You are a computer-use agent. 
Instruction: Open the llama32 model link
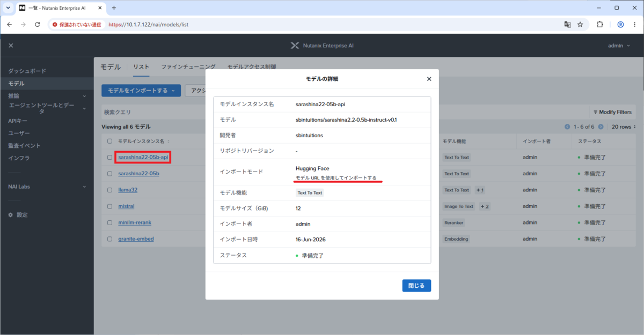point(128,190)
